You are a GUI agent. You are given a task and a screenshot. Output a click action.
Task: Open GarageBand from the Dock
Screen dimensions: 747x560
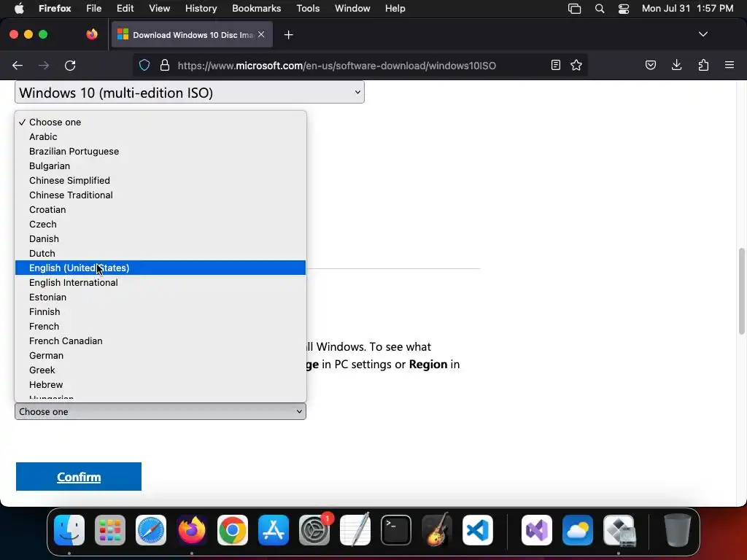point(437,530)
